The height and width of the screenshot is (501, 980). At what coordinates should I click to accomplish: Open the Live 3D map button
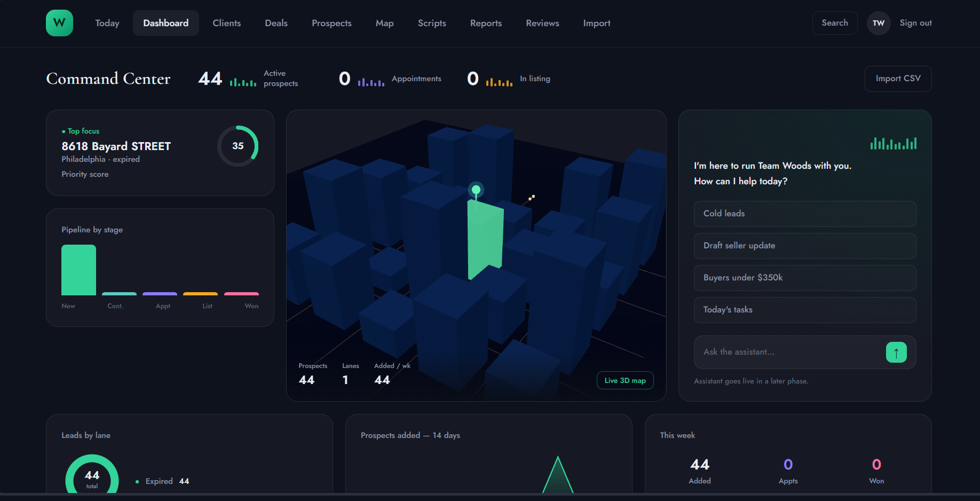625,380
